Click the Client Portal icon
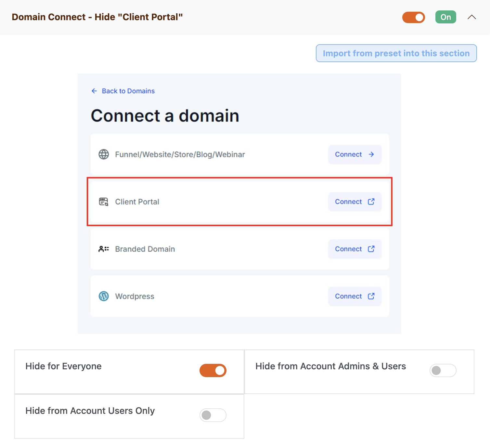 click(104, 202)
